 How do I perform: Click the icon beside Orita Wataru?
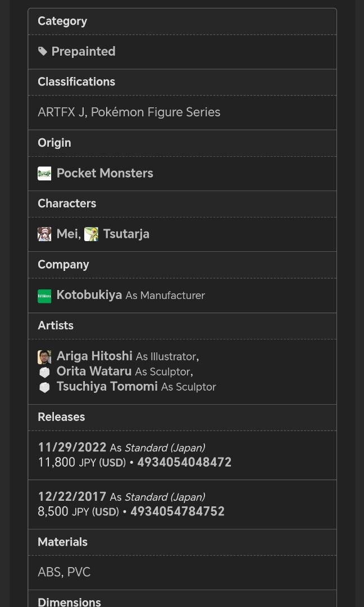(x=44, y=372)
